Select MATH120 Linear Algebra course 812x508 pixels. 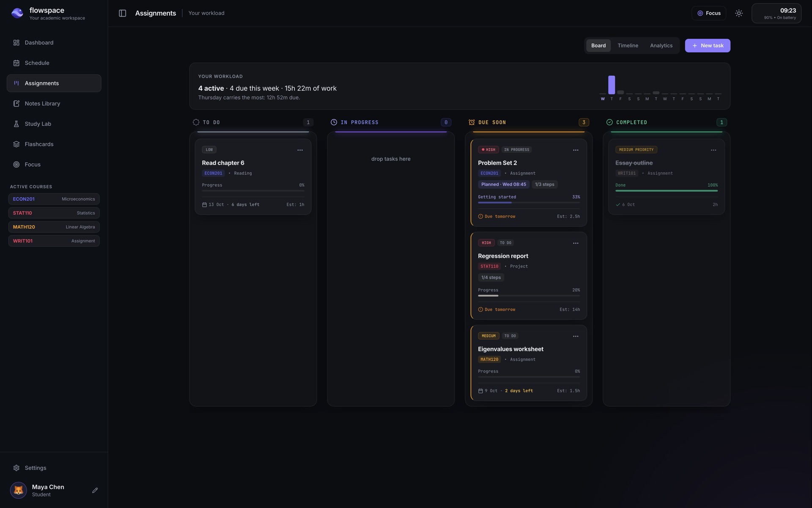pyautogui.click(x=54, y=227)
